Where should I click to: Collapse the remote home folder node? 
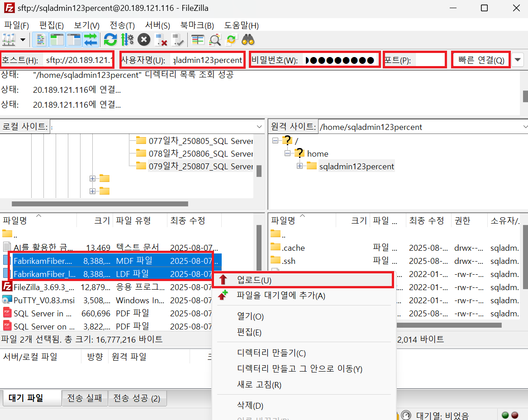(x=287, y=153)
